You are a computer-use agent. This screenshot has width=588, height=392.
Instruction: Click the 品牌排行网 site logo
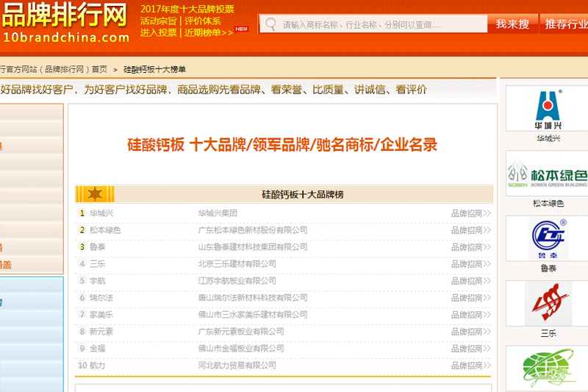coord(65,21)
